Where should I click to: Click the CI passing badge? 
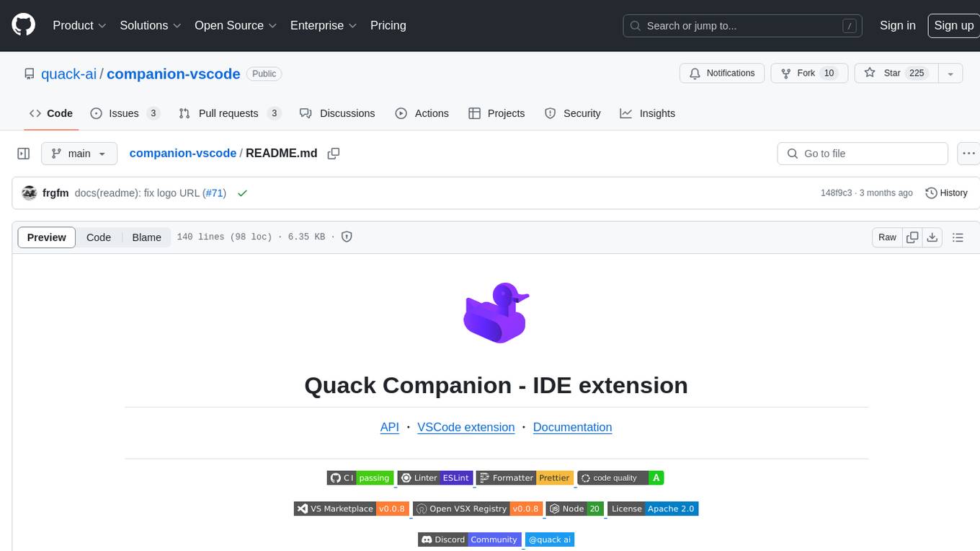(x=360, y=477)
